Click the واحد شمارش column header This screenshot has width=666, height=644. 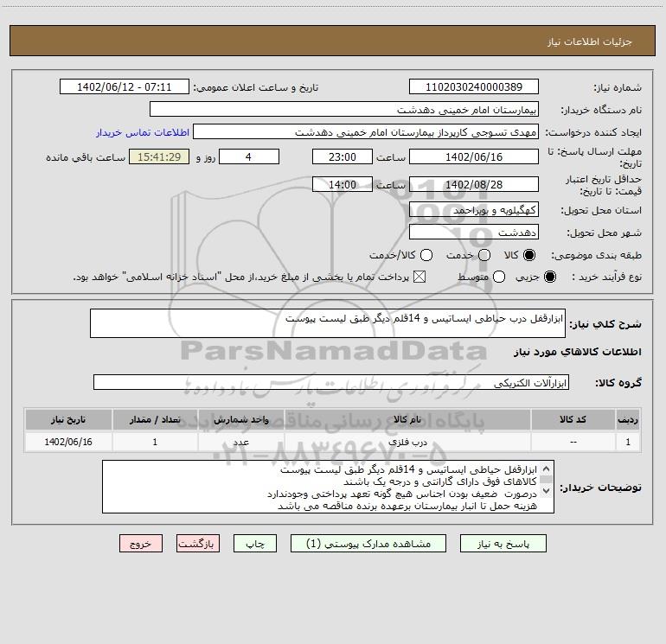coord(240,419)
